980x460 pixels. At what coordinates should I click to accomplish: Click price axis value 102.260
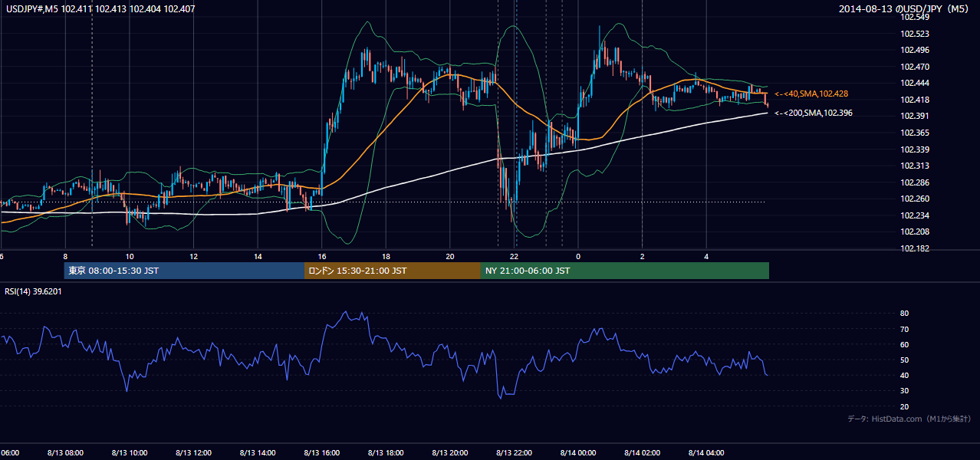click(x=914, y=199)
